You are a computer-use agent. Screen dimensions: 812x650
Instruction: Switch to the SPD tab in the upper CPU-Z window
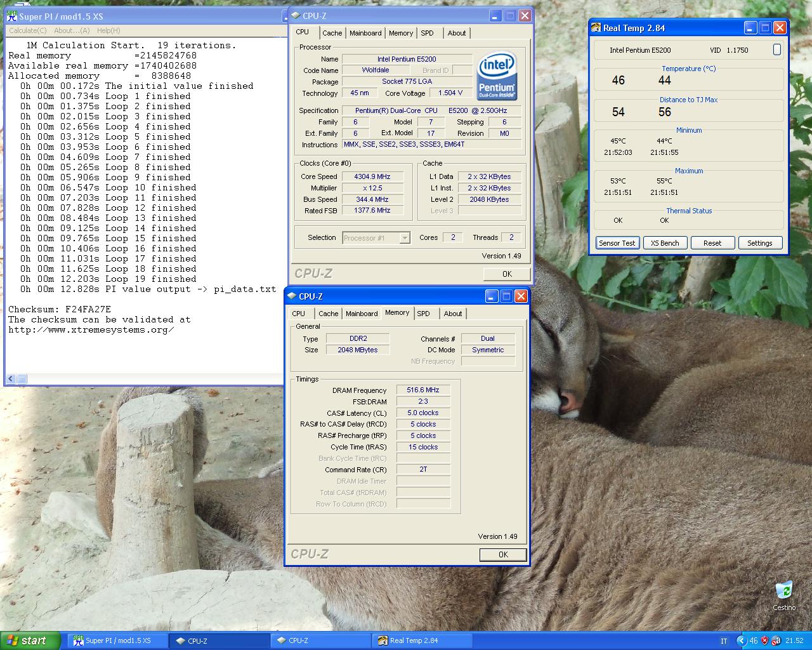[428, 33]
